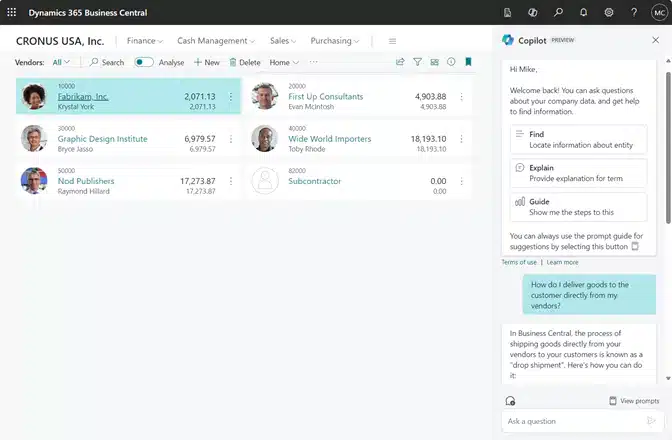This screenshot has height=440, width=672.
Task: Click the document report icon in top bar
Action: (x=507, y=13)
